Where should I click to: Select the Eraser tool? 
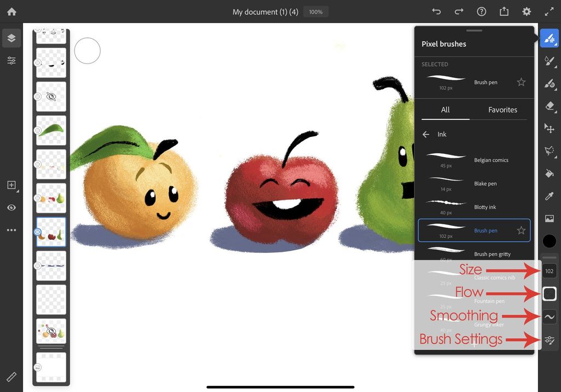tap(549, 106)
